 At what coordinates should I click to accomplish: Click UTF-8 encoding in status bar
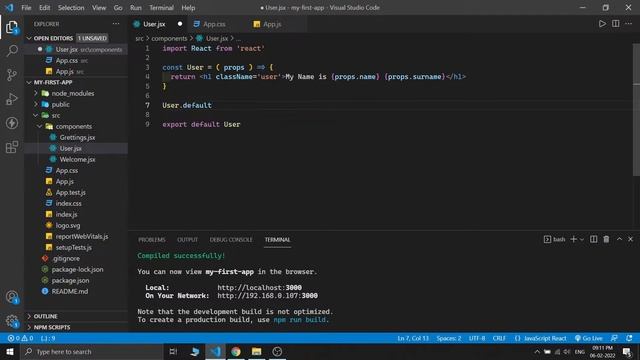pos(477,338)
